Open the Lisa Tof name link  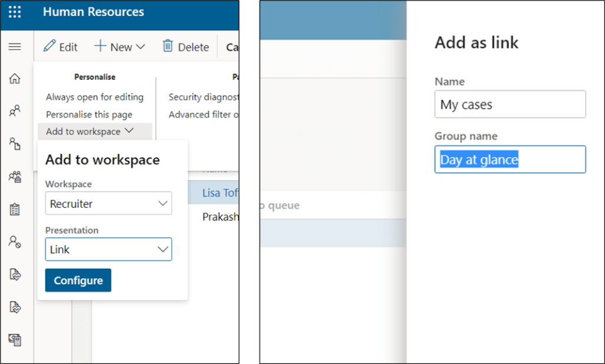pyautogui.click(x=220, y=193)
